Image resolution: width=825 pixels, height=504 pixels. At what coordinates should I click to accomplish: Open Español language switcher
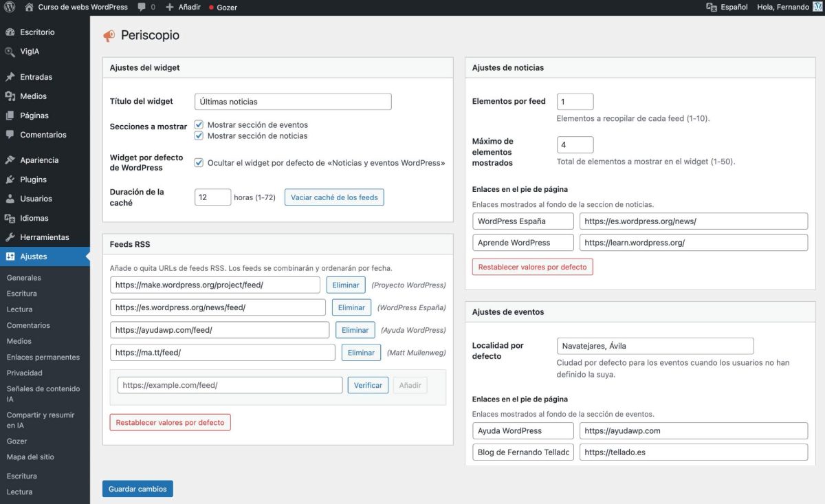tap(734, 7)
